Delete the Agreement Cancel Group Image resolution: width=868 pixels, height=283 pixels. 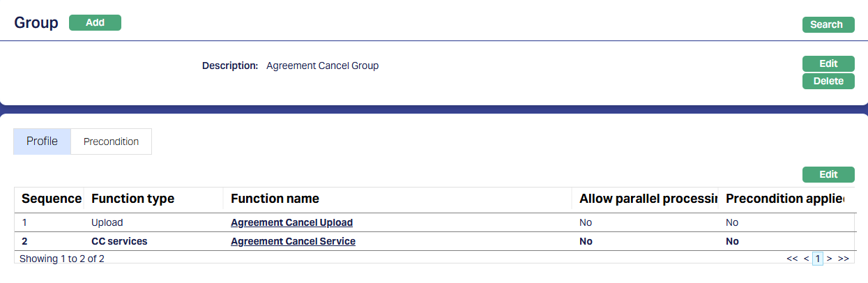pos(828,81)
